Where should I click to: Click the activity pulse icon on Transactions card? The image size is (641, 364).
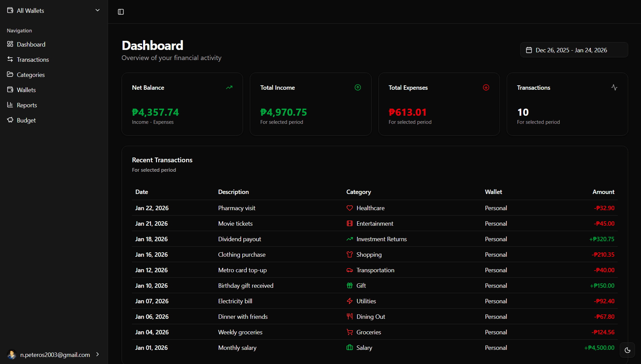pyautogui.click(x=614, y=87)
